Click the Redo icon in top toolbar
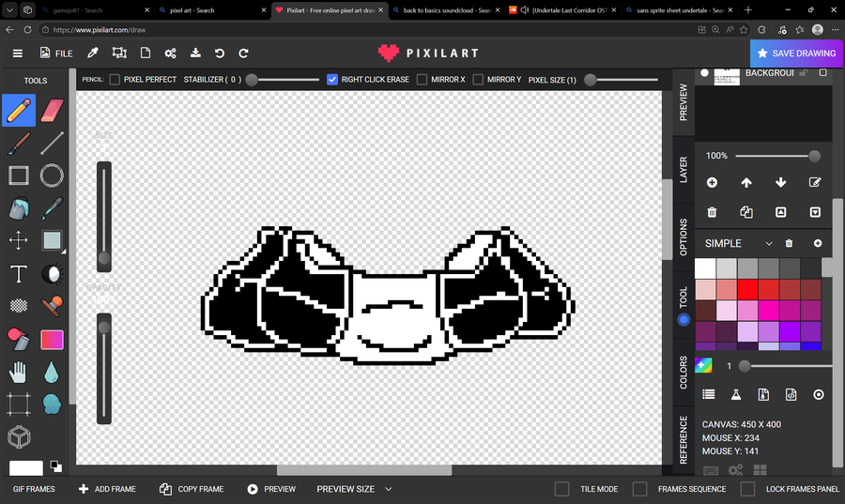Image resolution: width=845 pixels, height=504 pixels. (x=243, y=53)
